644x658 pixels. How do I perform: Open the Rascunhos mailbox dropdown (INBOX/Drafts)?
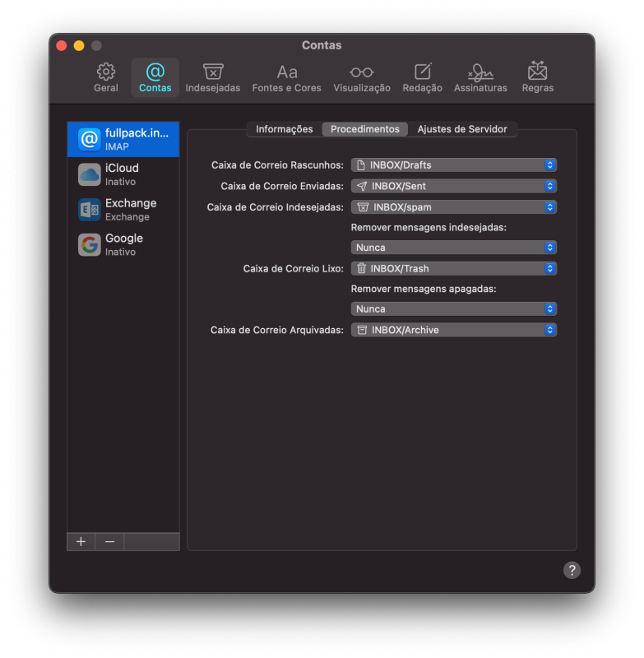[x=453, y=165]
